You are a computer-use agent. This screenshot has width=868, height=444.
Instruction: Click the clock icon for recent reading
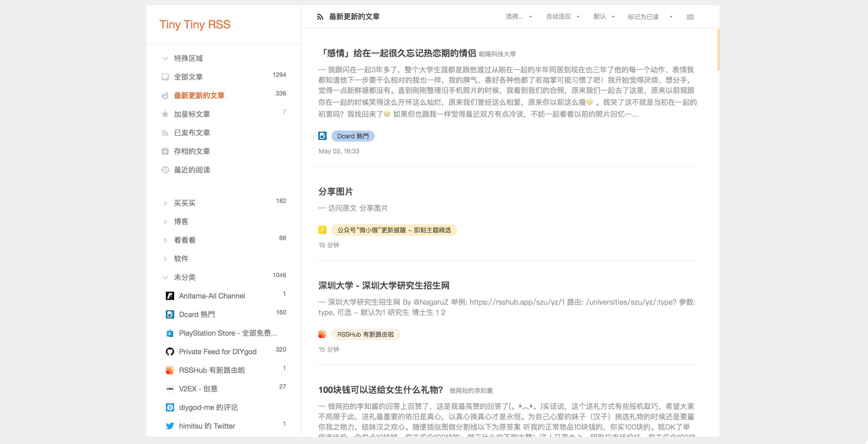pyautogui.click(x=165, y=170)
